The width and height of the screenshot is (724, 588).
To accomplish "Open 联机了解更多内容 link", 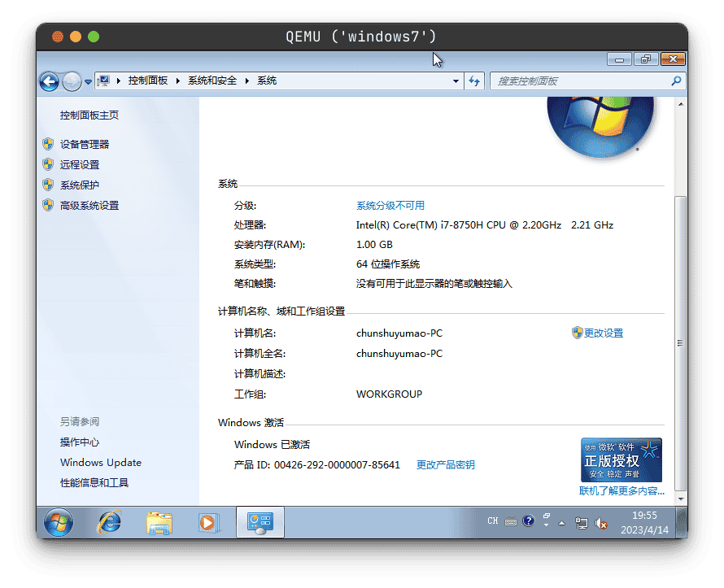I will [x=622, y=491].
